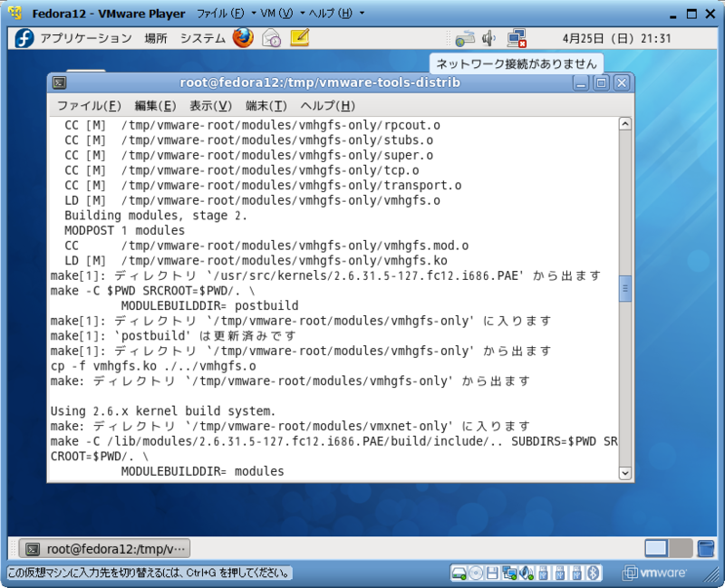Click the terminal title root@fedora12:/tmp/vmware-tools-distrib

320,82
